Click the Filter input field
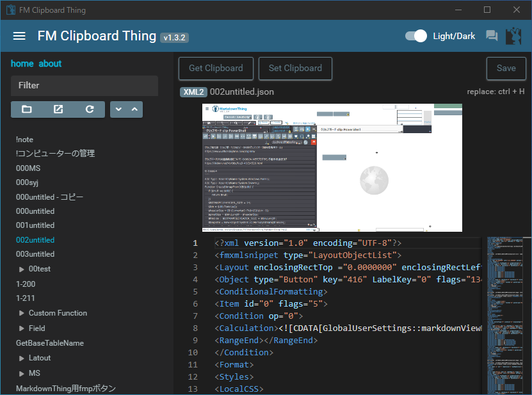Screen dimensions: 532x395 [x=85, y=86]
